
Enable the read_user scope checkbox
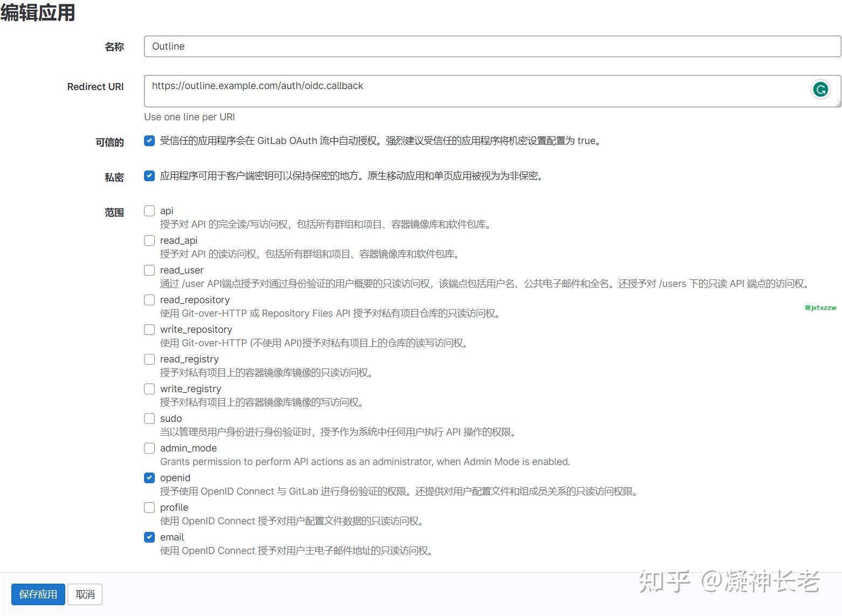[x=149, y=270]
